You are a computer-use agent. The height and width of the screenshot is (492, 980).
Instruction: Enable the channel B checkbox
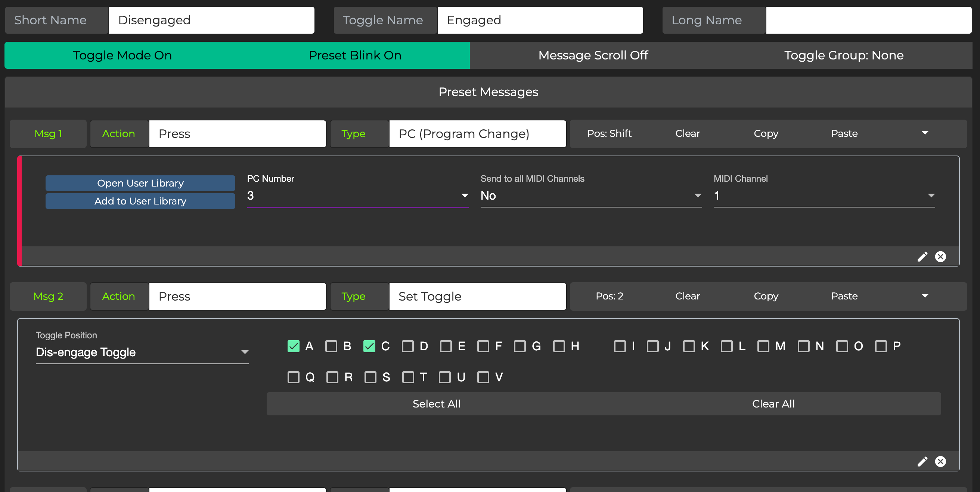click(x=332, y=346)
